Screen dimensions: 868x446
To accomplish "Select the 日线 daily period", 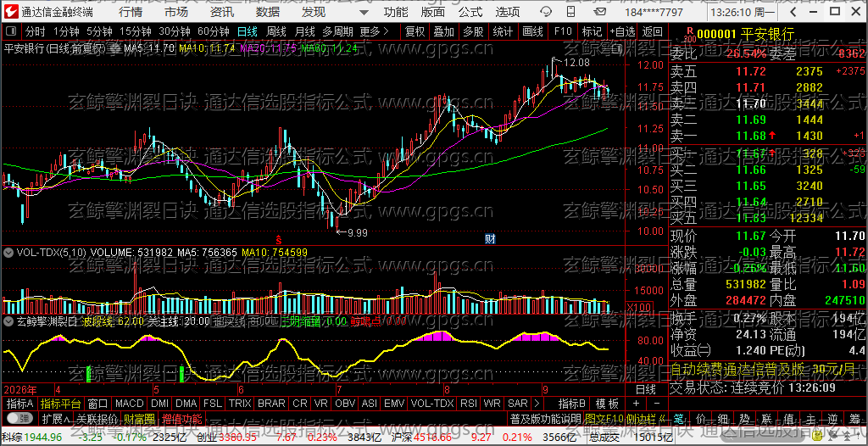I will [248, 31].
